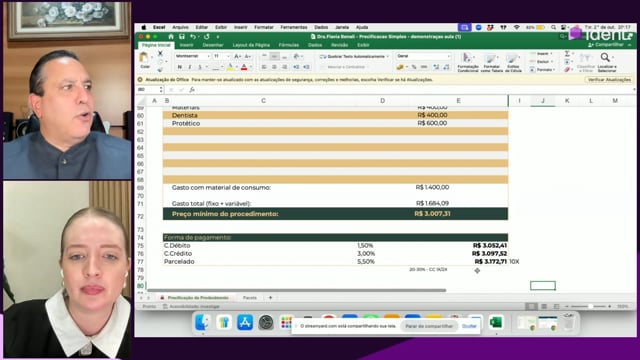640x360 pixels.
Task: Click the decrease indent icon
Action: point(296,67)
